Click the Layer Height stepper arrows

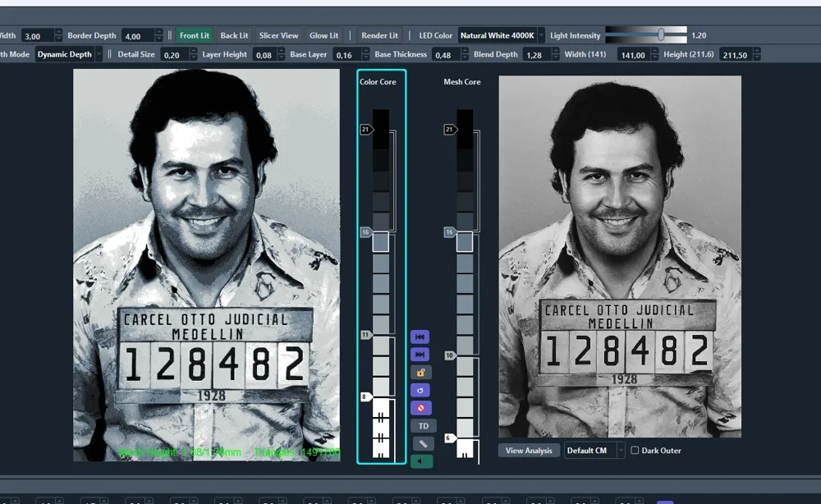281,54
